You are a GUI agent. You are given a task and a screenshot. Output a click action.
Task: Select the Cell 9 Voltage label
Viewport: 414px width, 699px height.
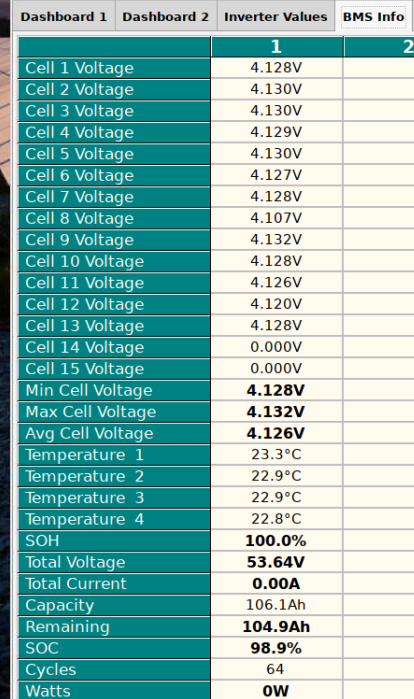tap(79, 240)
